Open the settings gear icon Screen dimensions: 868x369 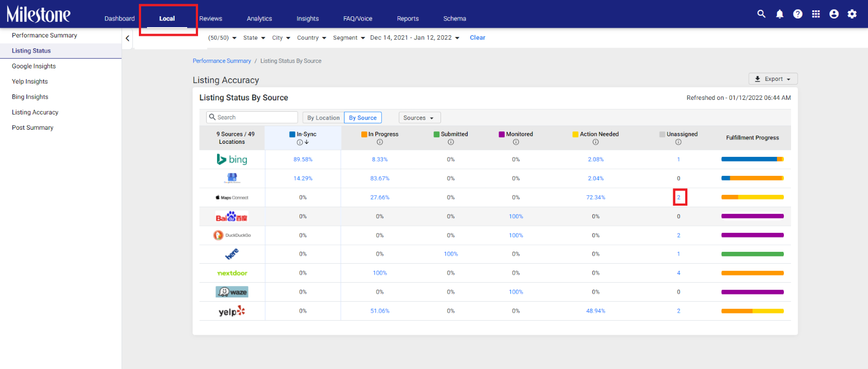[852, 14]
